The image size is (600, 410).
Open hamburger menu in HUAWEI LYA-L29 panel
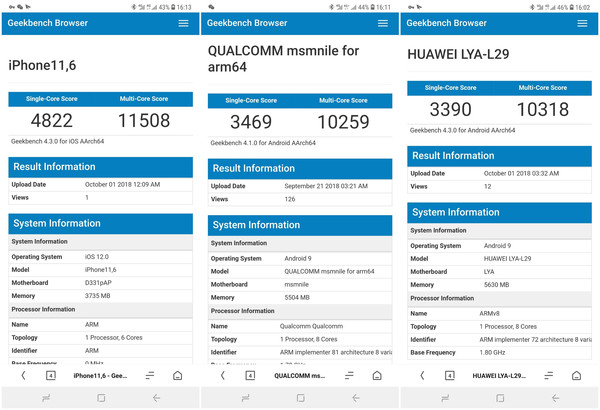point(582,23)
